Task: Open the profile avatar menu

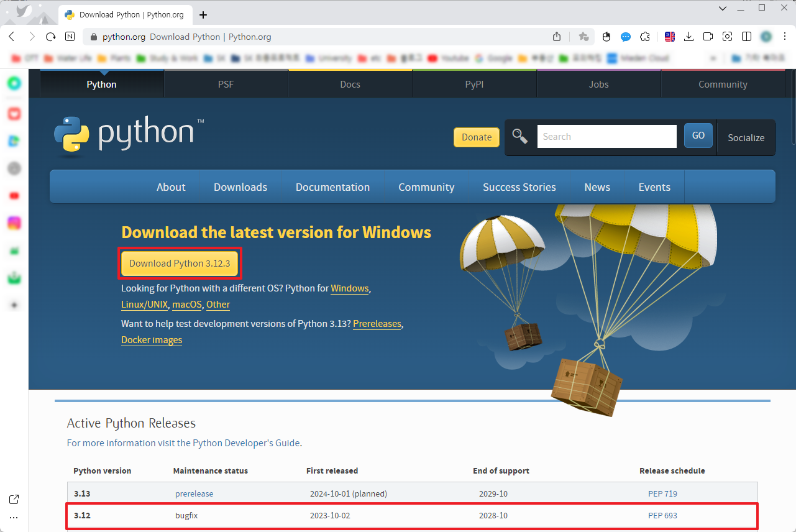Action: pos(766,37)
